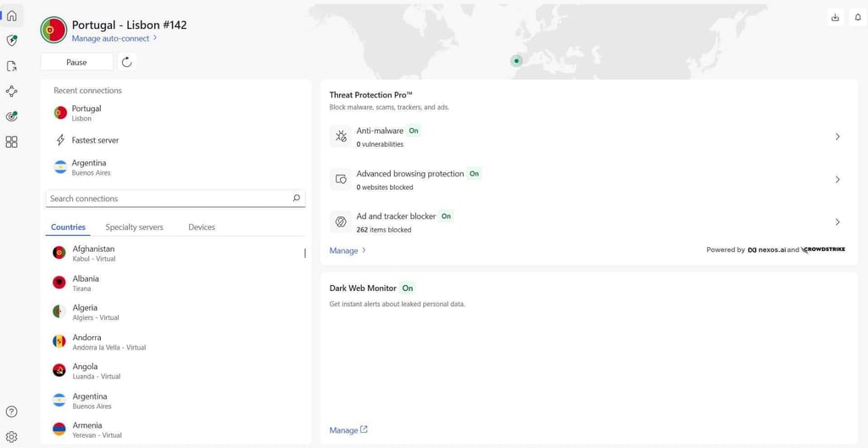The width and height of the screenshot is (868, 448).
Task: Click chevron beside Threat Protection Manage
Action: pos(364,250)
